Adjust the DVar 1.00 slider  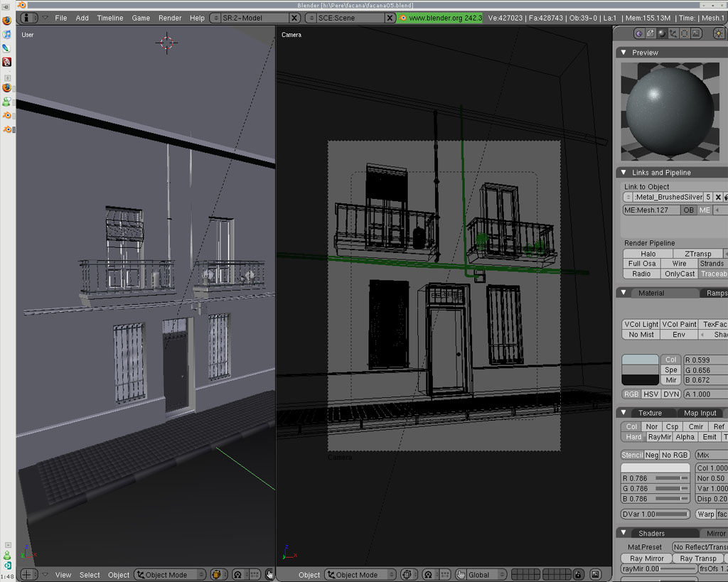(x=655, y=514)
